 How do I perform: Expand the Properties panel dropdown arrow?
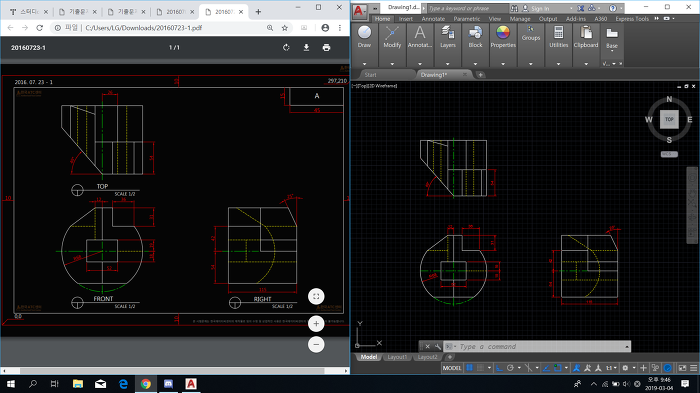[503, 64]
